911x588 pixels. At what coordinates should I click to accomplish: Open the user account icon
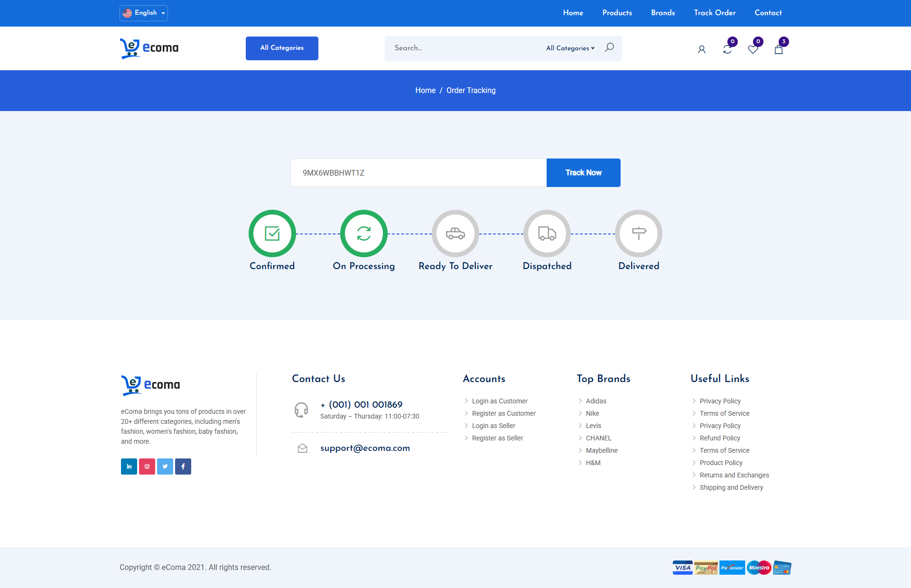coord(702,49)
